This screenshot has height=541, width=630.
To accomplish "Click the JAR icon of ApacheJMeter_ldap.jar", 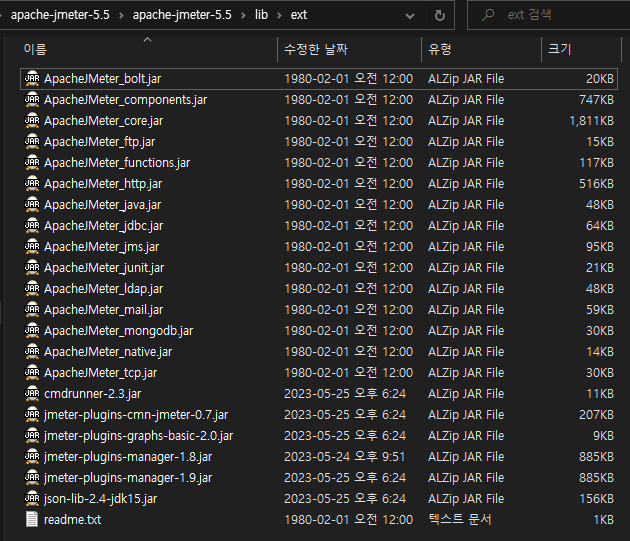I will [32, 289].
